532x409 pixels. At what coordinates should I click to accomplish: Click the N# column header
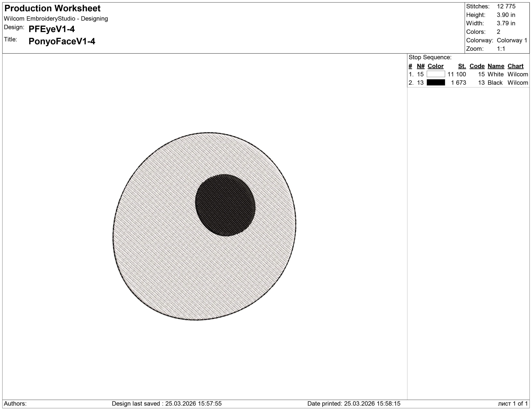click(x=421, y=66)
